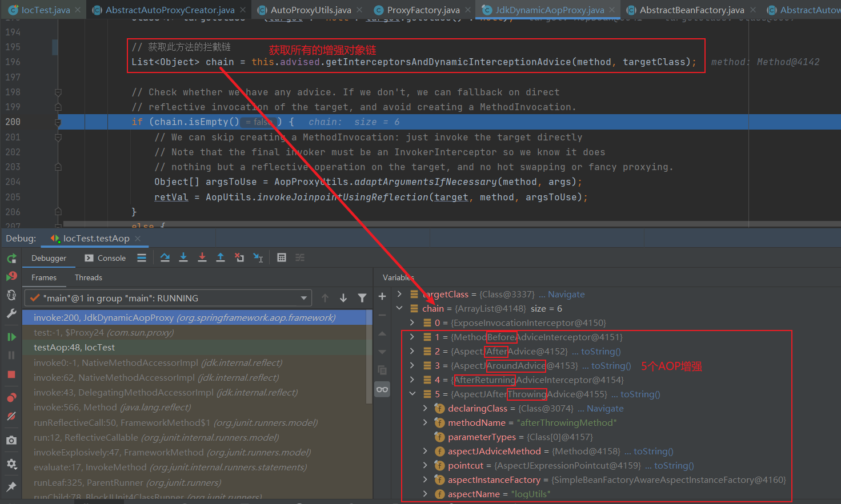The image size is (841, 504).
Task: Click Show Execution Point icon
Action: pos(142,258)
